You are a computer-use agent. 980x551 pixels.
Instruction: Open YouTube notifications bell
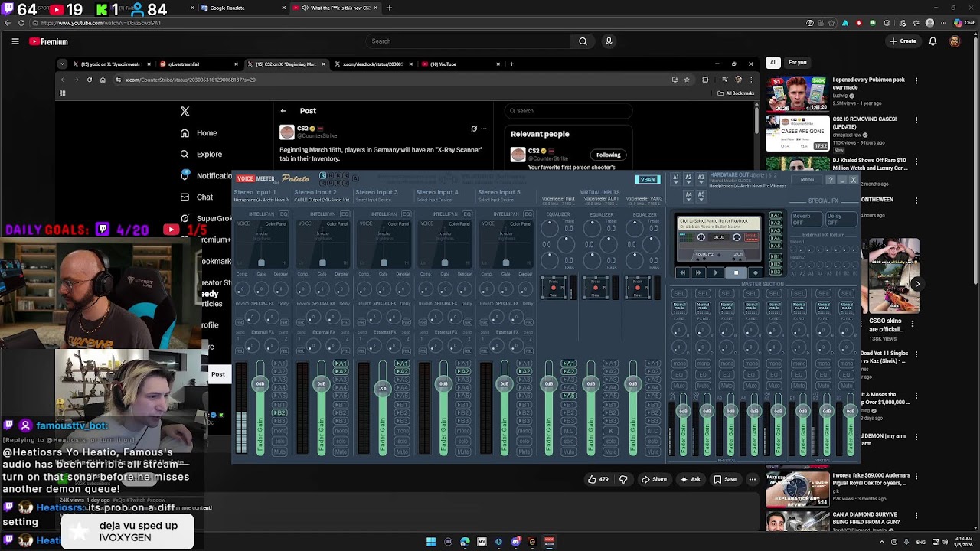tap(931, 41)
